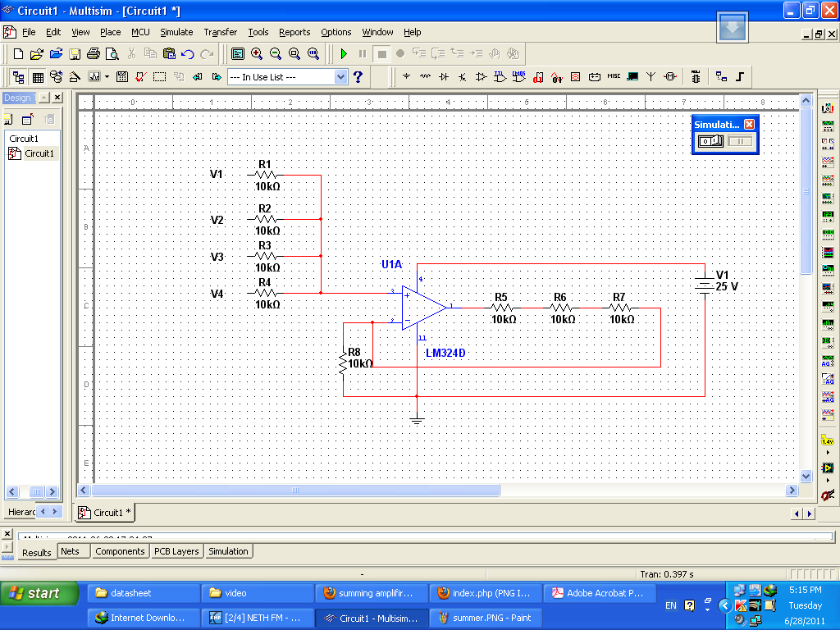Click the horizontal scrollbar thumb
The width and height of the screenshot is (840, 630).
coord(295,491)
